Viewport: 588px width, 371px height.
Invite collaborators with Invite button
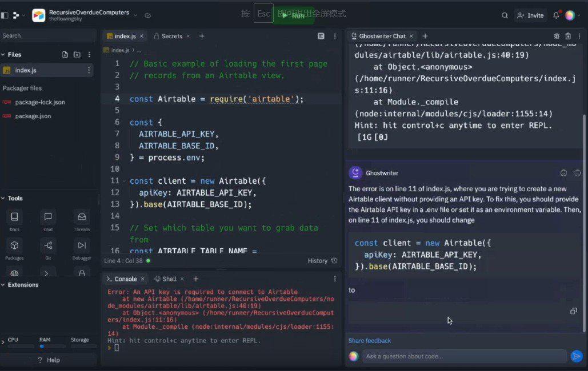[x=530, y=15]
